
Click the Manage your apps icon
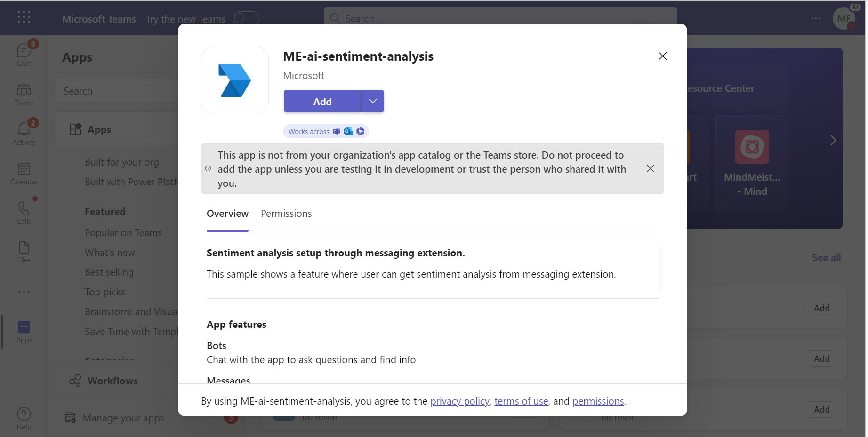click(x=71, y=418)
